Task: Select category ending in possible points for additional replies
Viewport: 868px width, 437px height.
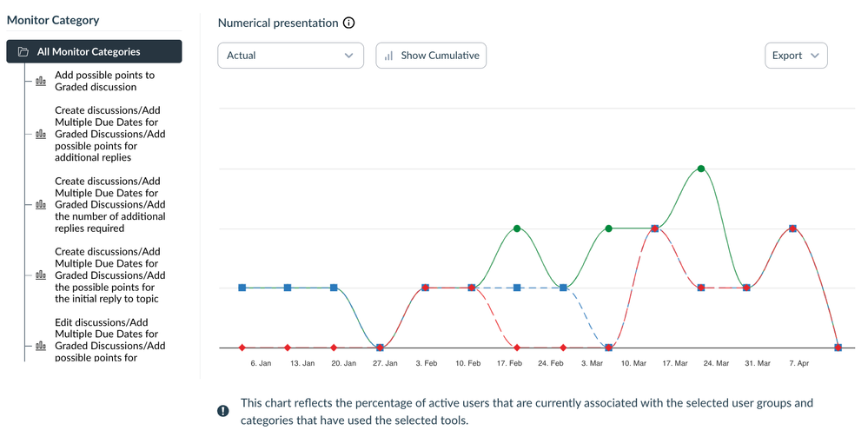Action: click(109, 134)
